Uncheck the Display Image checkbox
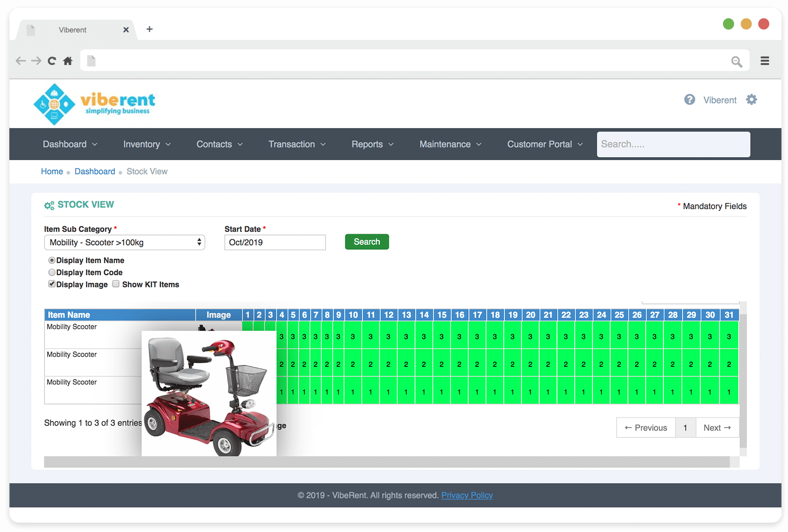Viewport: 788px width, 532px height. click(x=52, y=284)
